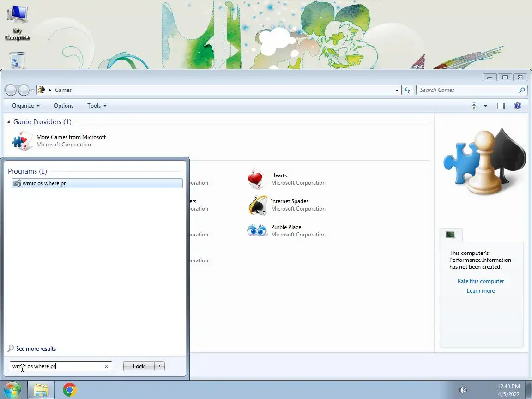
Task: Select the Hearts game icon
Action: (256, 178)
